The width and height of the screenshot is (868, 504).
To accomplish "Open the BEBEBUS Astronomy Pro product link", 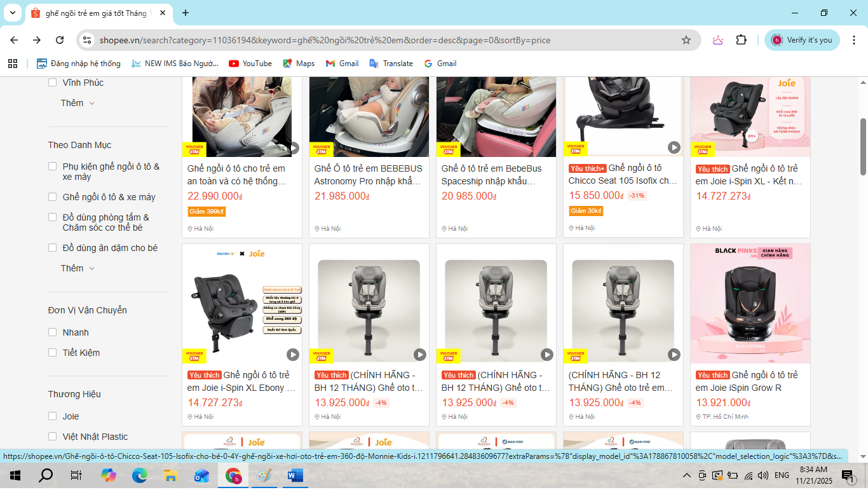I will [369, 175].
